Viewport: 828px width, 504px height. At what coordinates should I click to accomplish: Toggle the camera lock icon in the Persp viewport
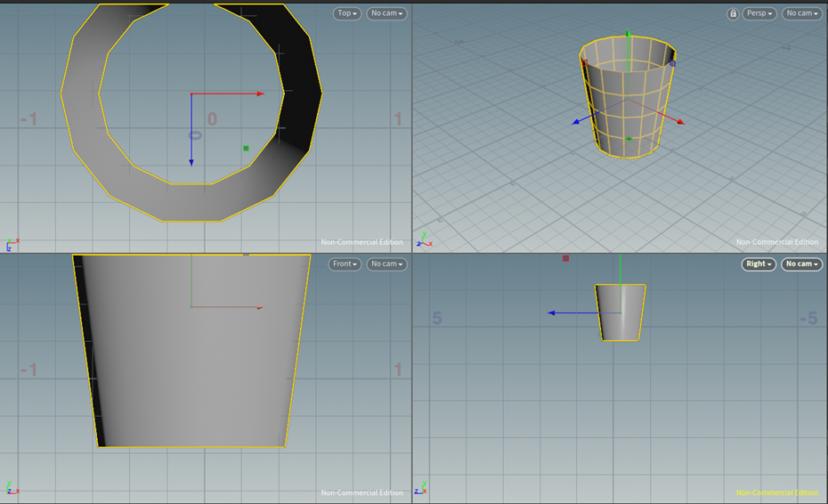click(x=733, y=13)
